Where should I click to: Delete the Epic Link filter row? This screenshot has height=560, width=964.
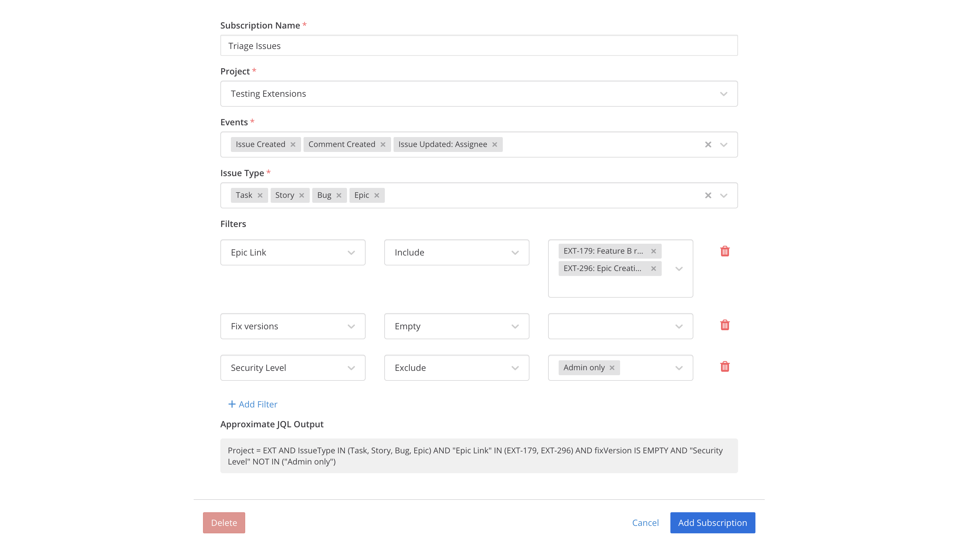[725, 251]
